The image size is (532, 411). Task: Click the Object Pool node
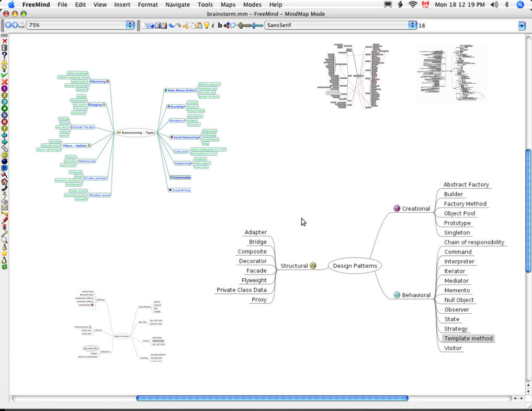tap(459, 213)
